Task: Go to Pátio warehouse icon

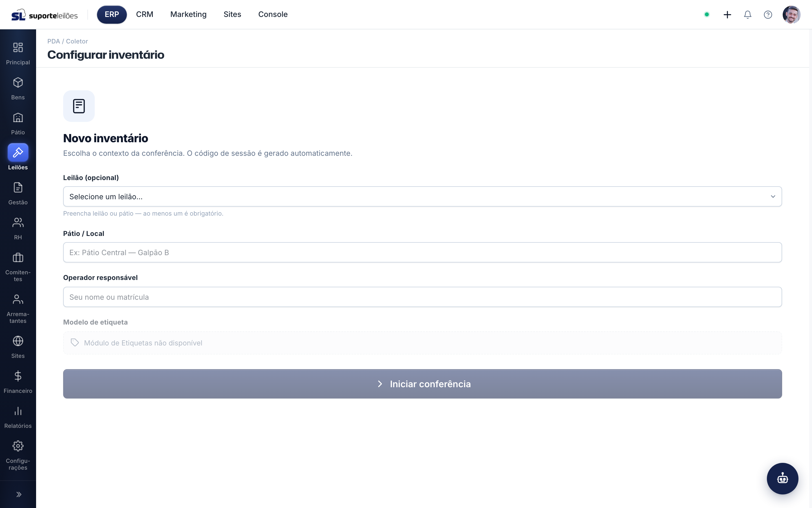Action: click(18, 118)
